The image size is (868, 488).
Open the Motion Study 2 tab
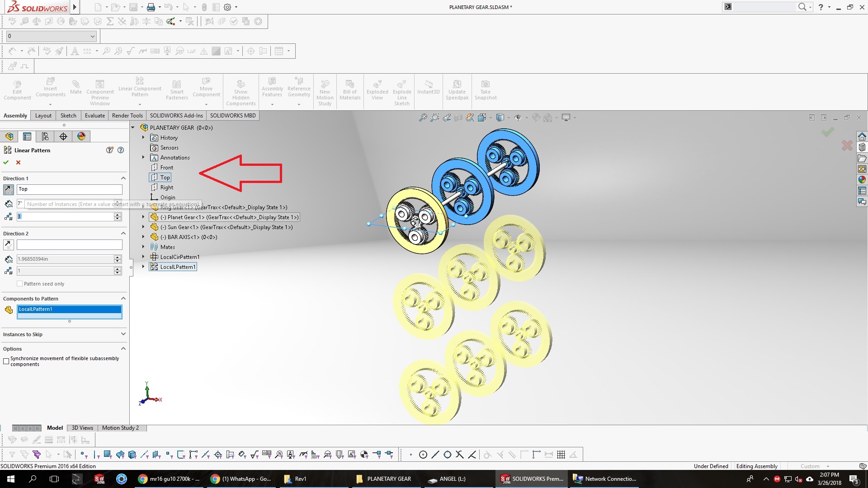coord(120,428)
